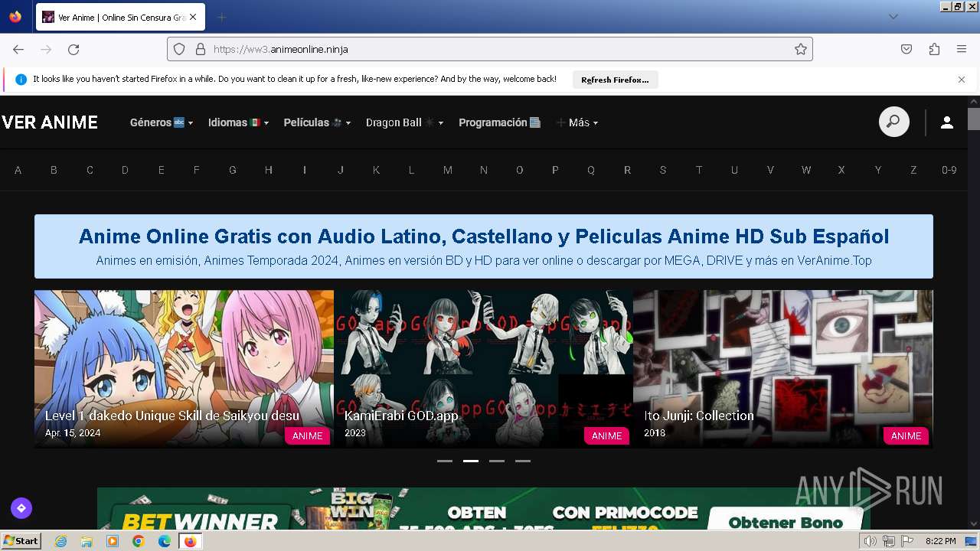
Task: Click the volume speaker tray icon
Action: point(871,541)
